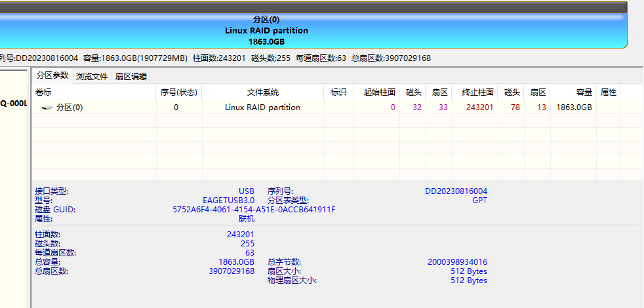Screen dimensions: 644x308
Task: Click the disk GUID value 5752A6F4-4061-4154-A51E-0ACCB641911F
Action: click(254, 210)
